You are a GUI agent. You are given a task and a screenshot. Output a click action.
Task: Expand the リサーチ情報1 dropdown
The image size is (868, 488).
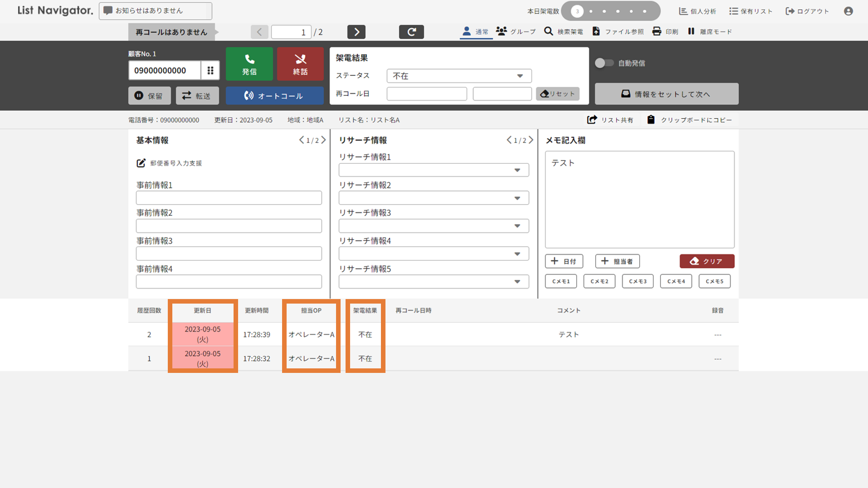[433, 170]
